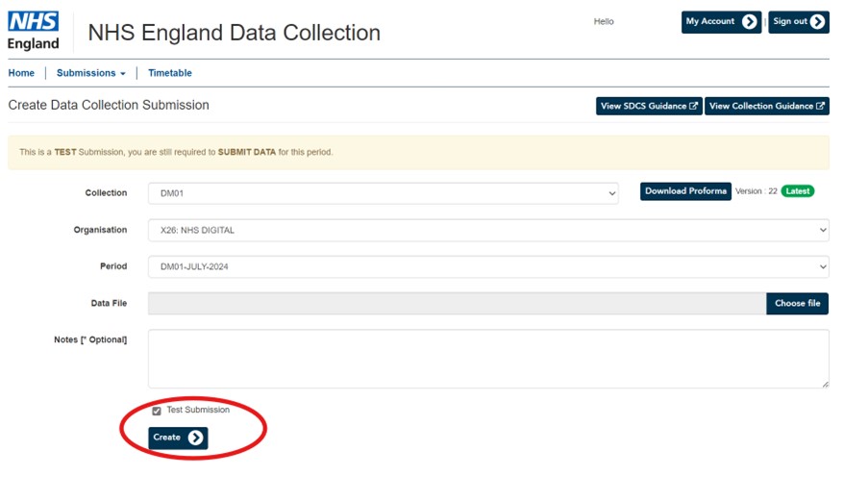Click the Notes text area resize handle

[825, 384]
